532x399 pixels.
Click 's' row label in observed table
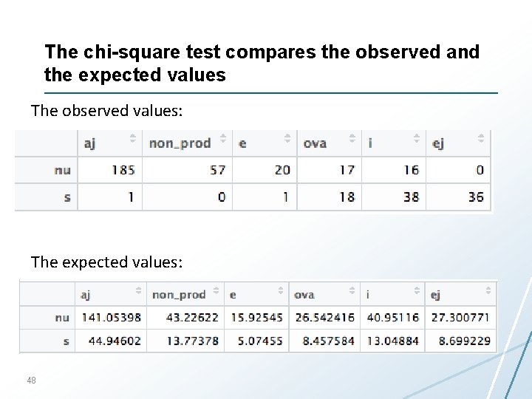[67, 197]
